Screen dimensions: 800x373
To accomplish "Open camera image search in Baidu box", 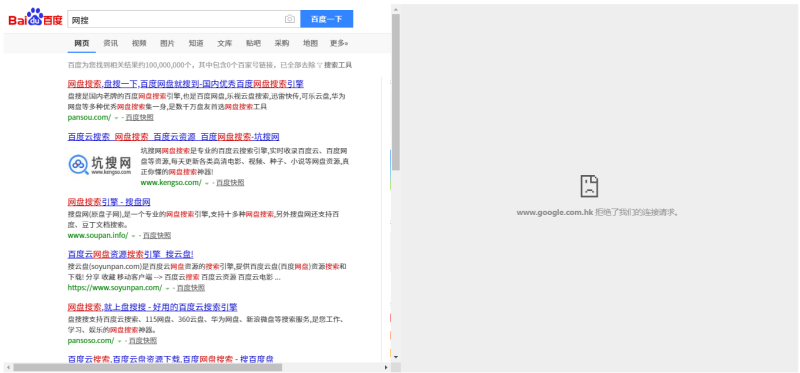I will click(x=290, y=19).
